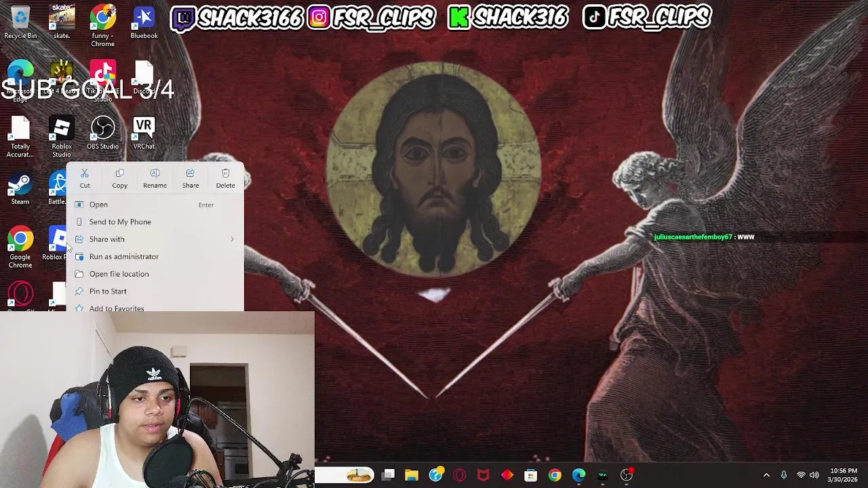Select the Roblox Studio desktop icon
This screenshot has width=868, height=488.
(x=62, y=137)
